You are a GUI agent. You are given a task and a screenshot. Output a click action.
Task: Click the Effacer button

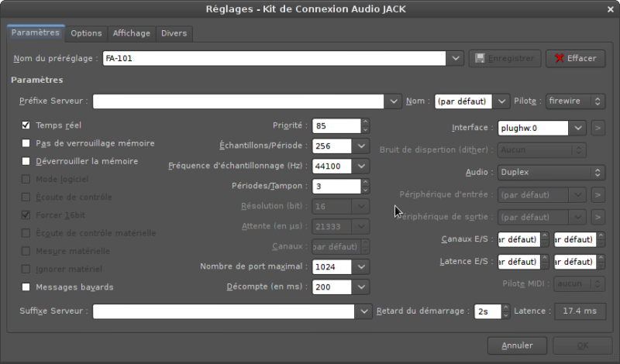(576, 59)
